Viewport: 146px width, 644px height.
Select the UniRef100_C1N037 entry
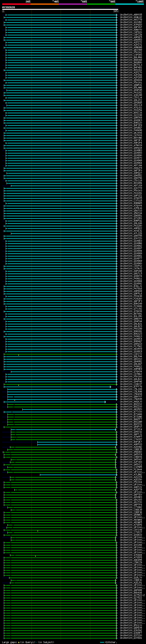pyautogui.click(x=131, y=384)
